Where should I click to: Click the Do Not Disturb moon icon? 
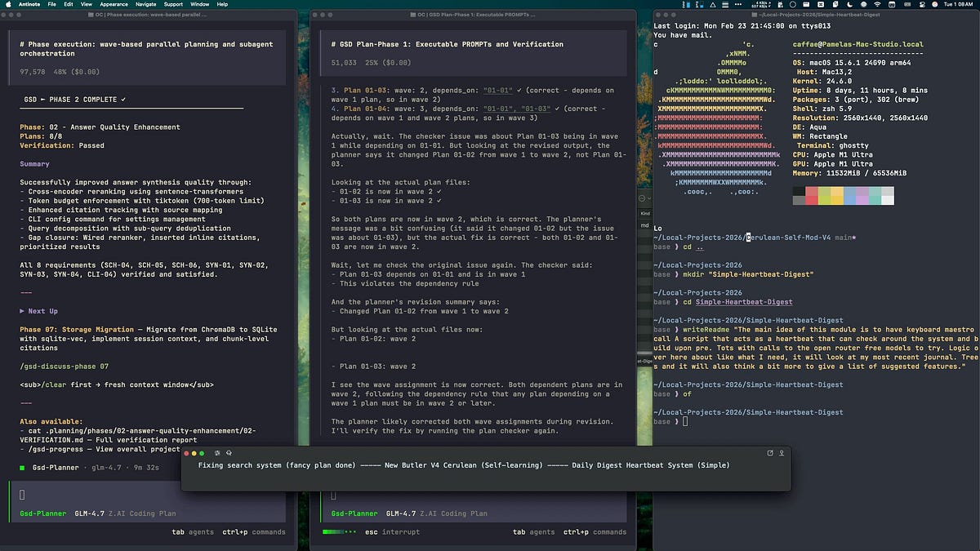[x=849, y=4]
